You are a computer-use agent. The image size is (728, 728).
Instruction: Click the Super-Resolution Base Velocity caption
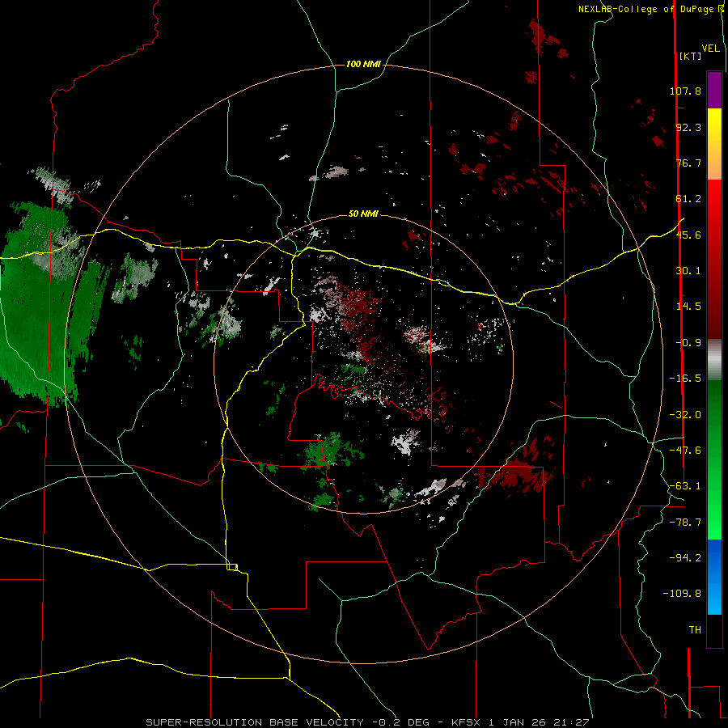(367, 722)
